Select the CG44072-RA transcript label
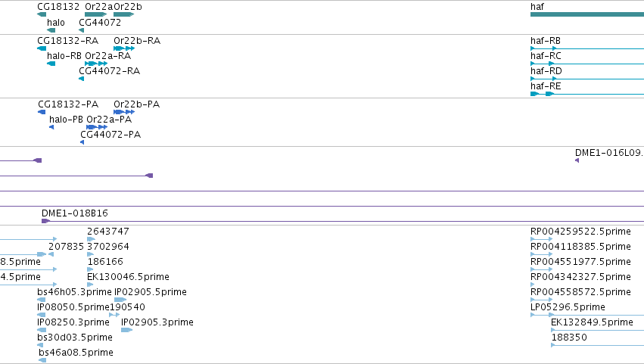The width and height of the screenshot is (644, 364). 109,71
